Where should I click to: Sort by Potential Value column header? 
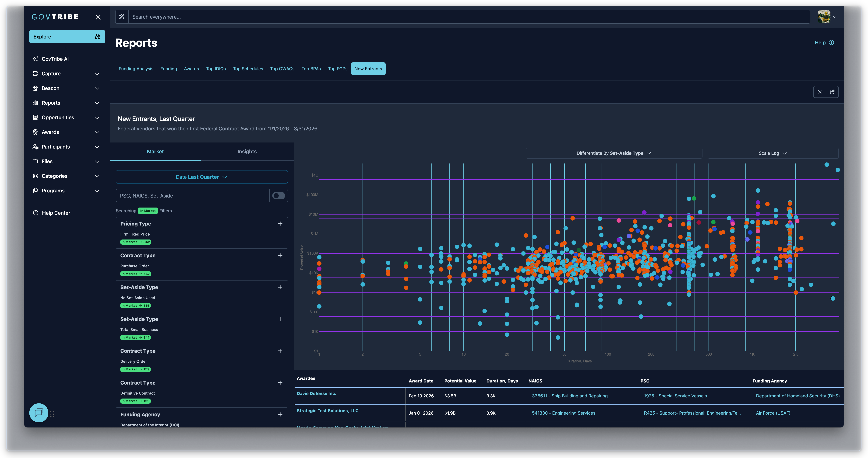coord(460,381)
